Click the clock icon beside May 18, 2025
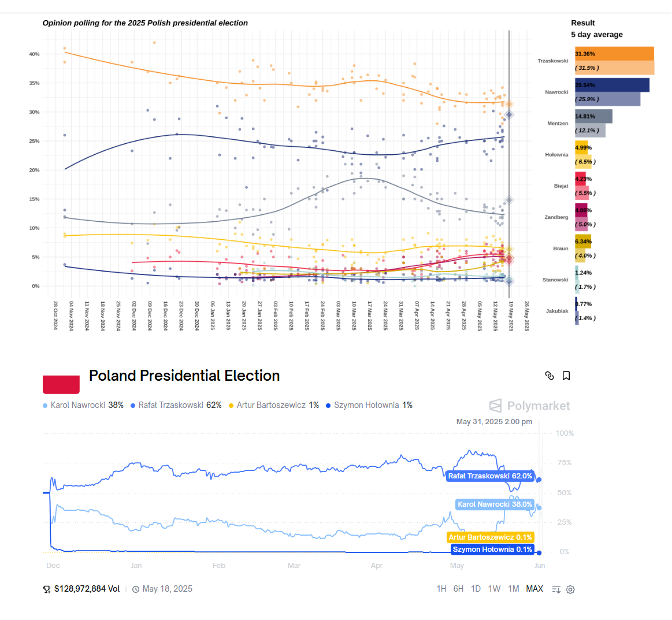Screen dimensions: 672x620 tap(136, 589)
